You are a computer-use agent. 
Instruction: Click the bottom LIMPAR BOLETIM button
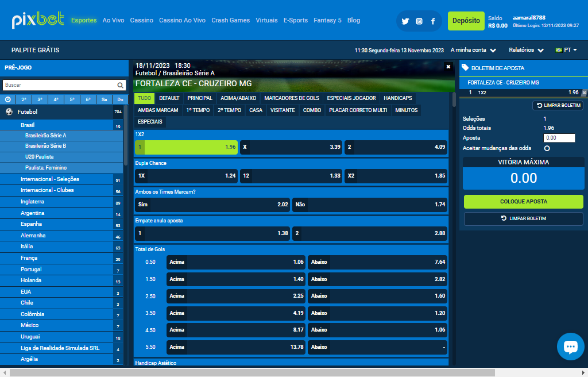pos(524,218)
